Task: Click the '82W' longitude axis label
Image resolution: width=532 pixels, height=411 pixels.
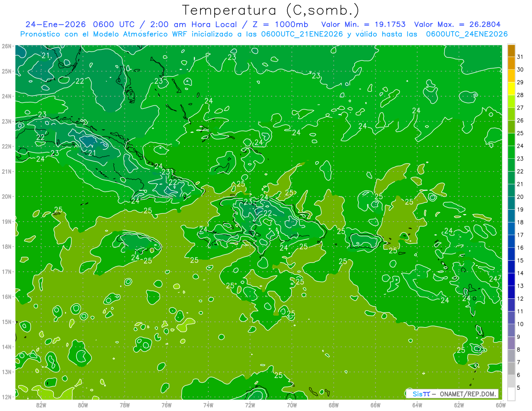Action: tap(41, 405)
